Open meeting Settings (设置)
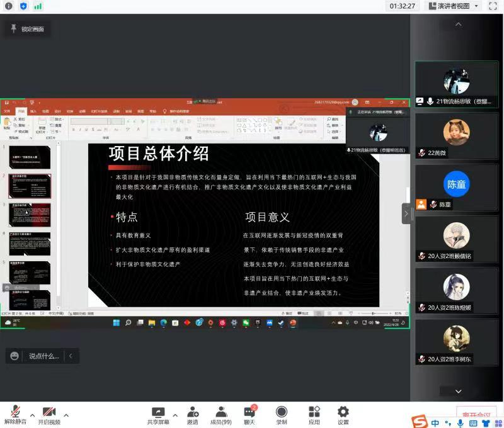The width and height of the screenshot is (504, 428). (x=343, y=413)
